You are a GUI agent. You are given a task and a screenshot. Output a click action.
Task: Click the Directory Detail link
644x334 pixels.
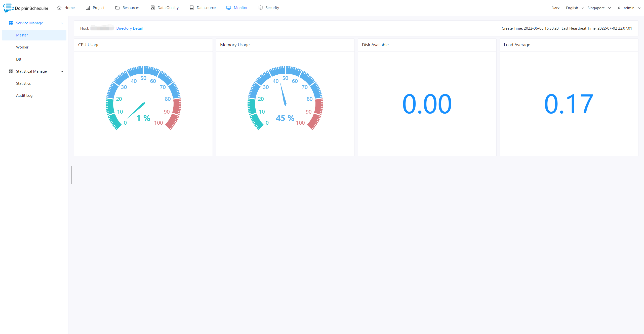coord(129,28)
